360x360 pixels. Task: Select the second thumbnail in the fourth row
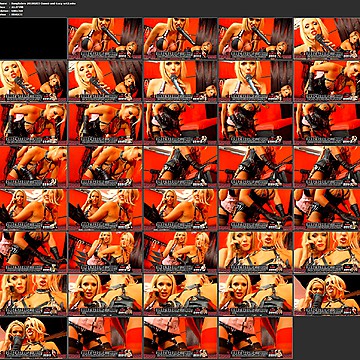coord(105,166)
